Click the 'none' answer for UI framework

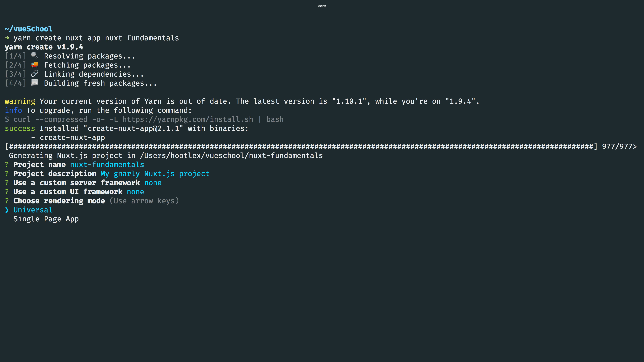click(x=135, y=192)
